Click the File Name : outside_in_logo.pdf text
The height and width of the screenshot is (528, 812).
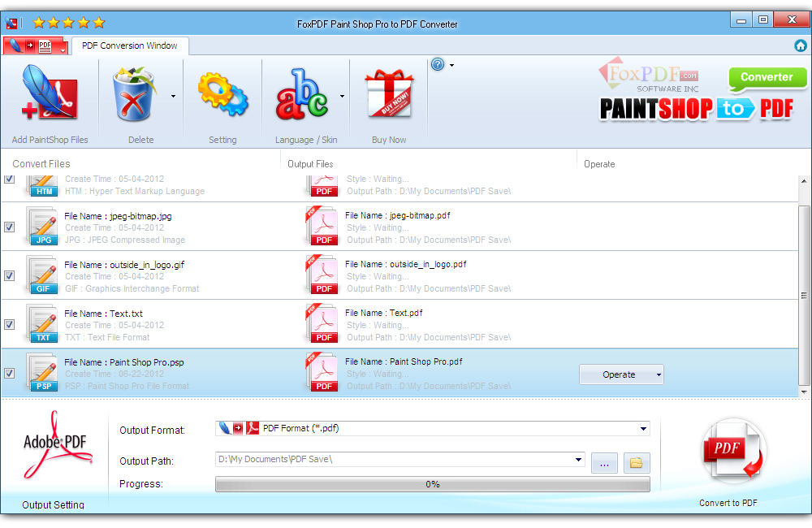pos(405,264)
